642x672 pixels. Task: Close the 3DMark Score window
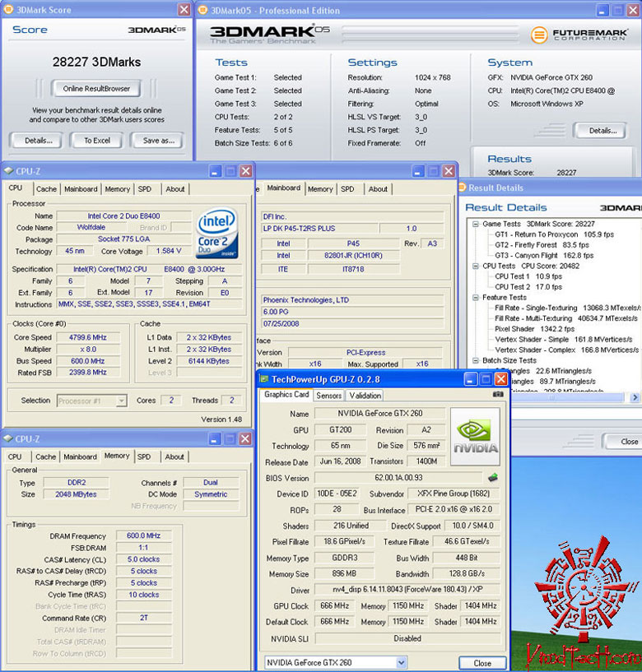184,9
